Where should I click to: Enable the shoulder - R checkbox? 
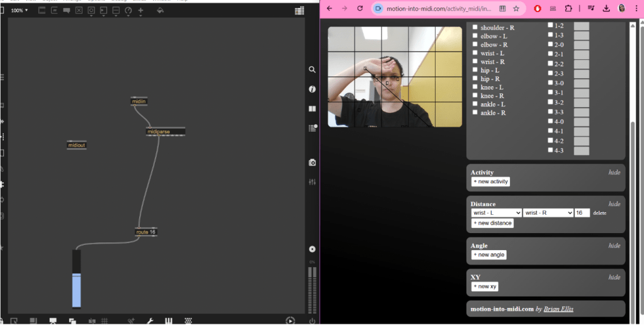(x=475, y=28)
